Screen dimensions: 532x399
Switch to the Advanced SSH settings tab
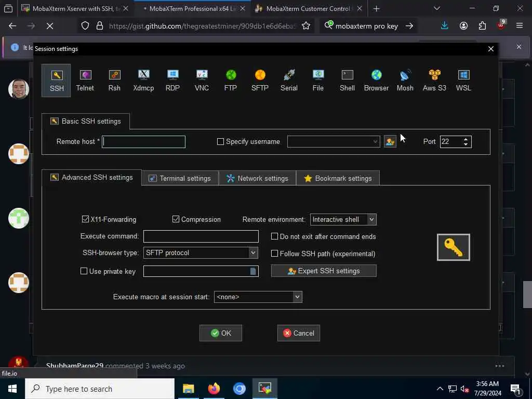pos(91,178)
